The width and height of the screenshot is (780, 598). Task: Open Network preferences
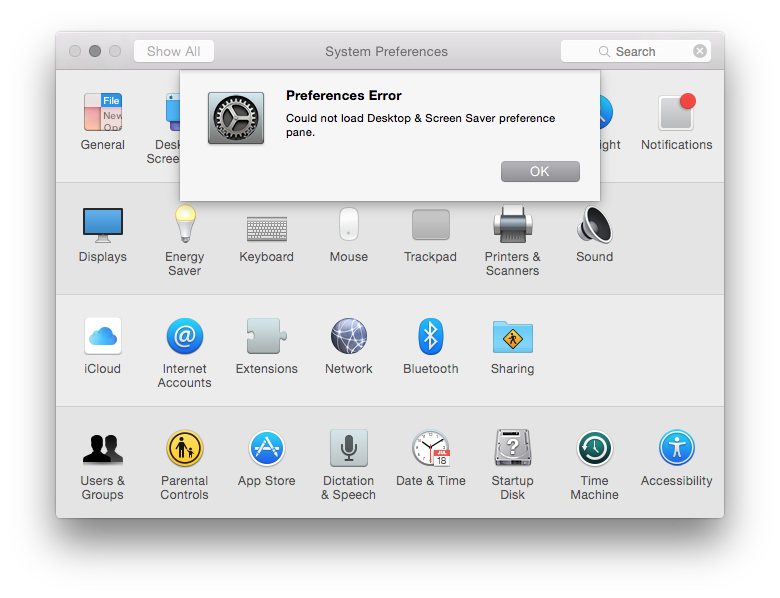[349, 336]
